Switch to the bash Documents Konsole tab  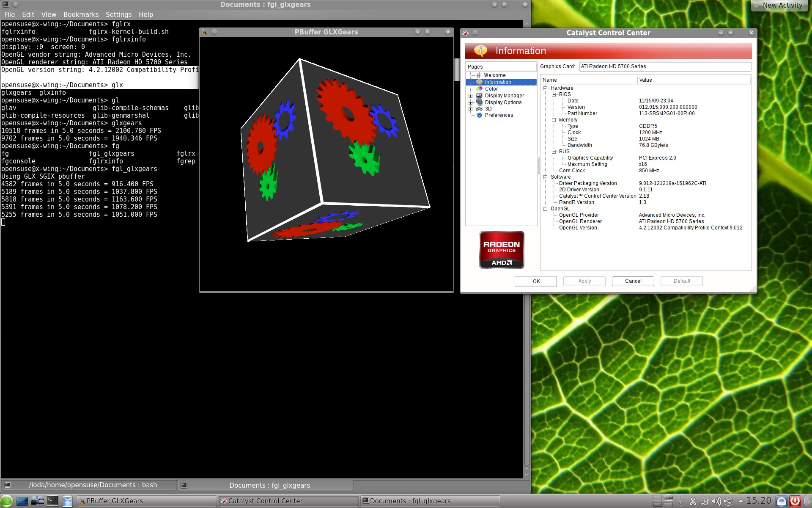tap(89, 485)
